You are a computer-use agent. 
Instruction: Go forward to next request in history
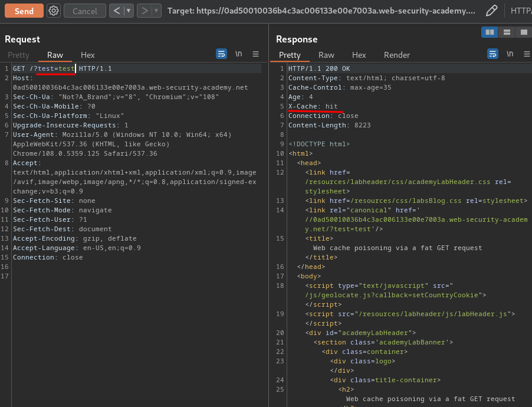point(145,11)
